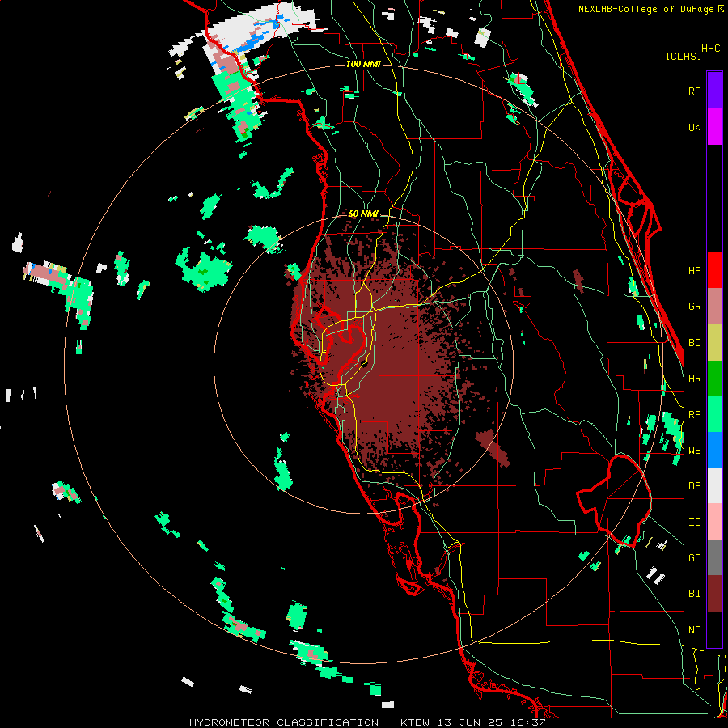Click the 'DS' legend label
The width and height of the screenshot is (728, 728).
pyautogui.click(x=694, y=486)
